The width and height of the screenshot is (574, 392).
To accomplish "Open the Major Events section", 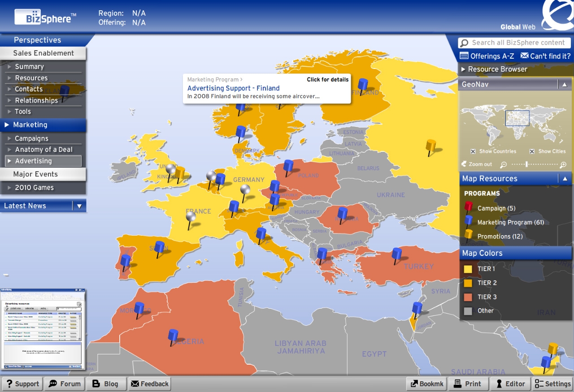I will (x=43, y=174).
